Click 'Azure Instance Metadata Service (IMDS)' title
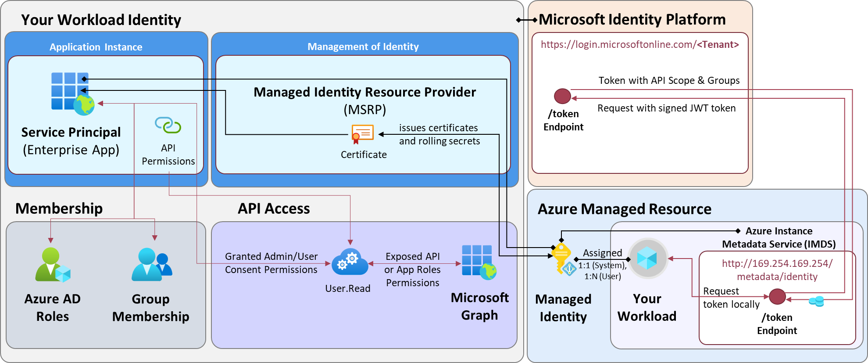The image size is (868, 363). pyautogui.click(x=779, y=237)
